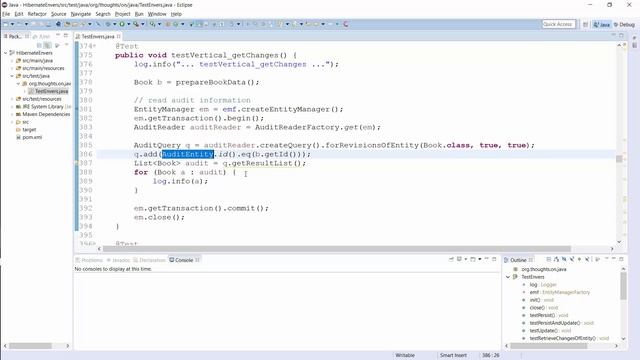
Task: Maximize the editor area
Action: coord(622,36)
